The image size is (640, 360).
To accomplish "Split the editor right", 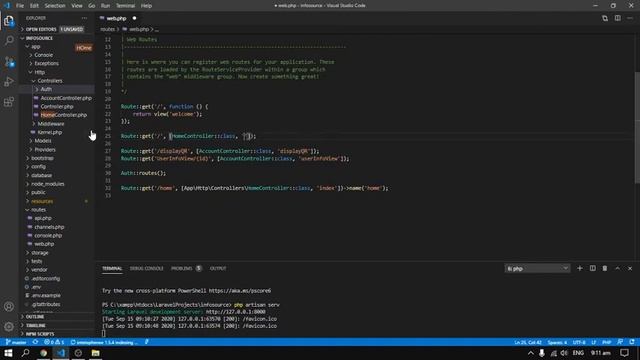I will pos(618,18).
